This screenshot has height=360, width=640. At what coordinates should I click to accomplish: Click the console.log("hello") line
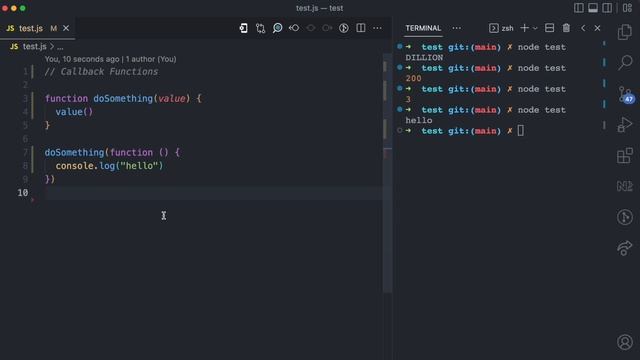coord(109,166)
